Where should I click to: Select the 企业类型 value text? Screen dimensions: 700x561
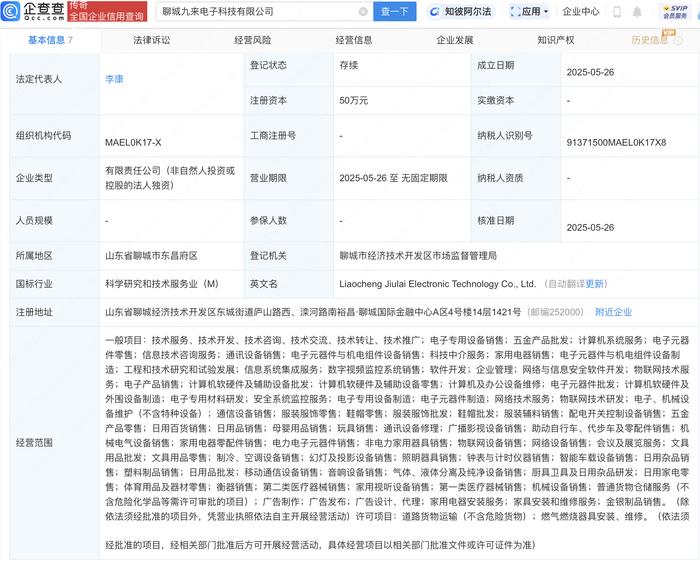pyautogui.click(x=170, y=178)
